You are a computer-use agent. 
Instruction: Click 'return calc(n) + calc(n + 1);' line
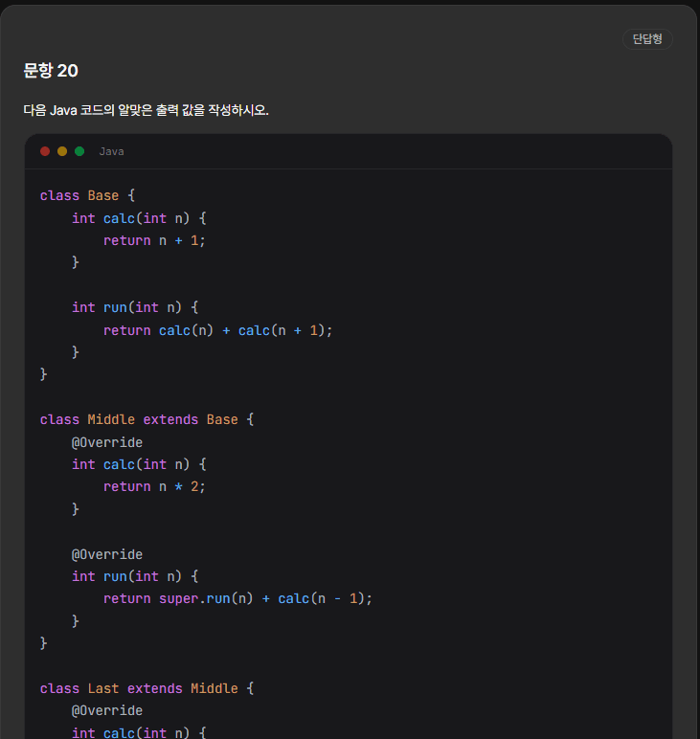tap(217, 330)
